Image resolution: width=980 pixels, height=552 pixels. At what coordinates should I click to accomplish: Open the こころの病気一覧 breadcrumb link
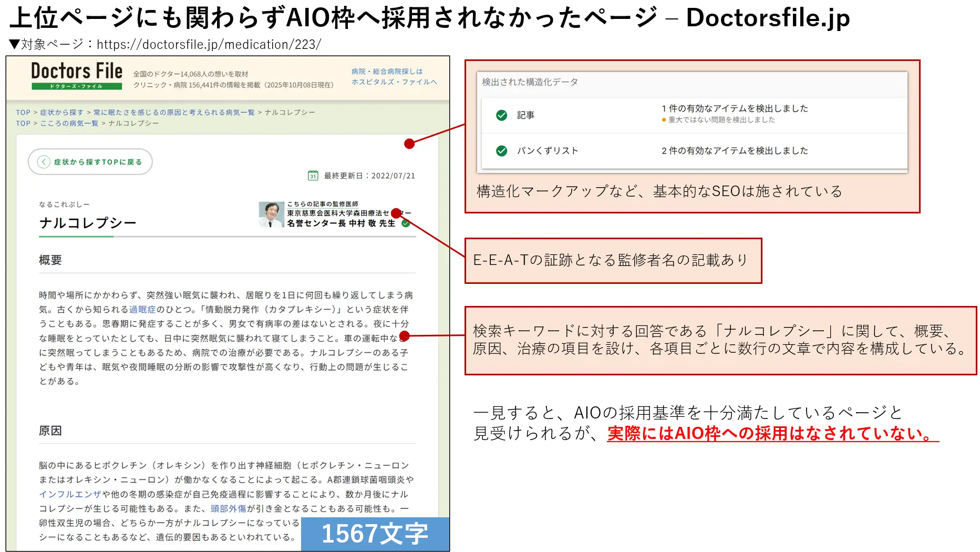[x=69, y=123]
